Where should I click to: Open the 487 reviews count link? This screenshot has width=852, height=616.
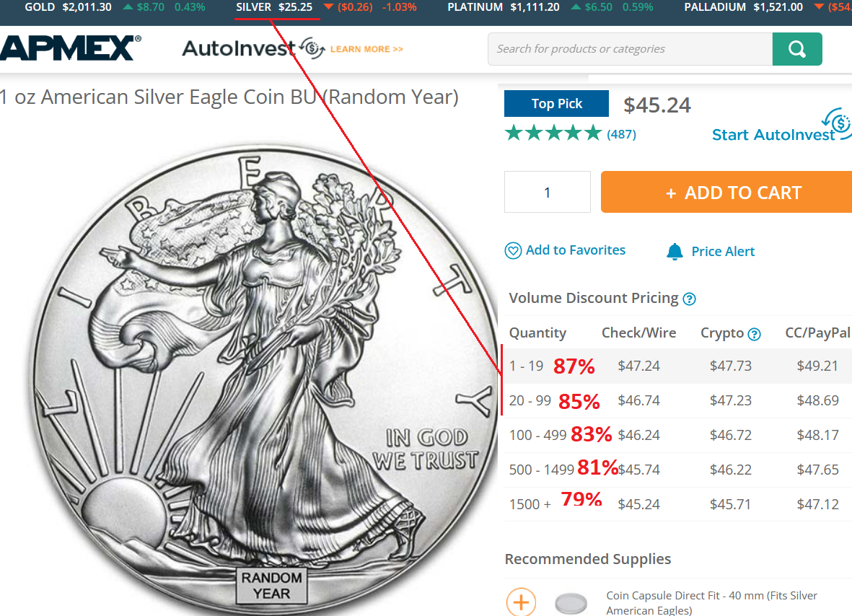tap(621, 134)
